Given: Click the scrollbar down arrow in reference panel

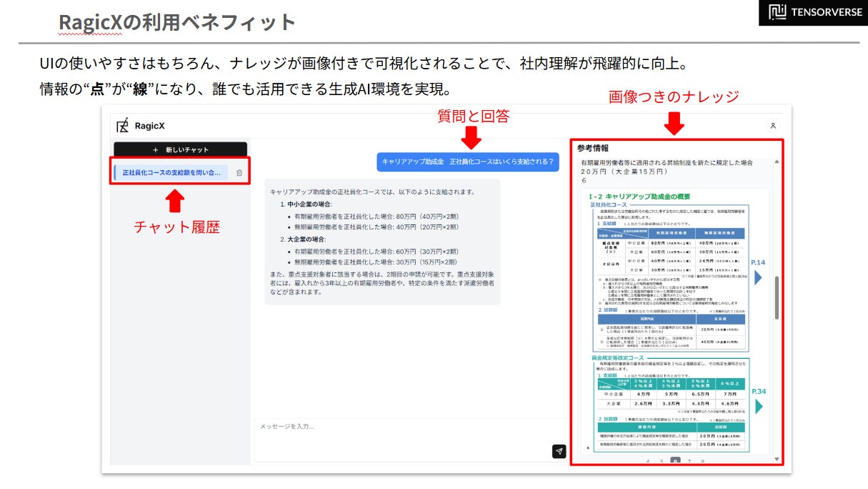Looking at the screenshot, I should tap(777, 459).
